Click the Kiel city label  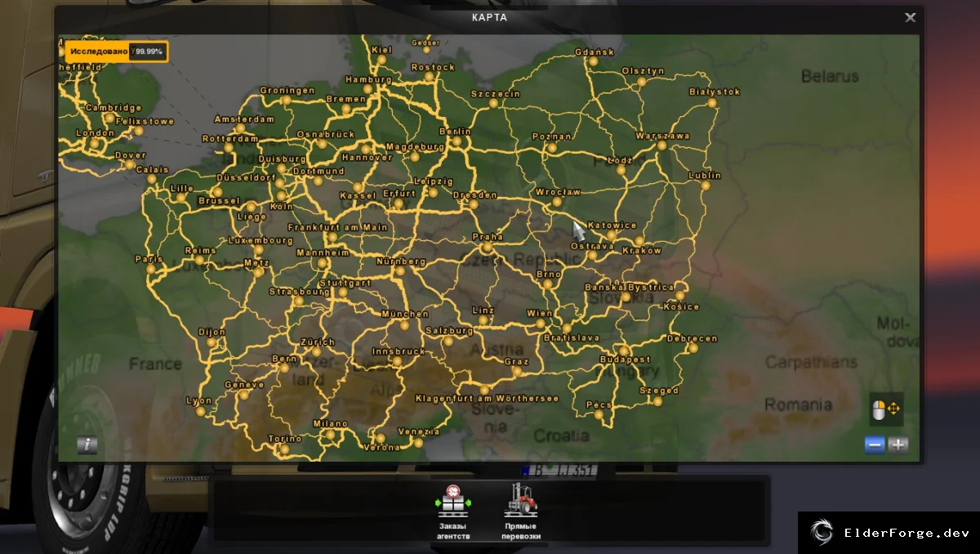point(381,50)
